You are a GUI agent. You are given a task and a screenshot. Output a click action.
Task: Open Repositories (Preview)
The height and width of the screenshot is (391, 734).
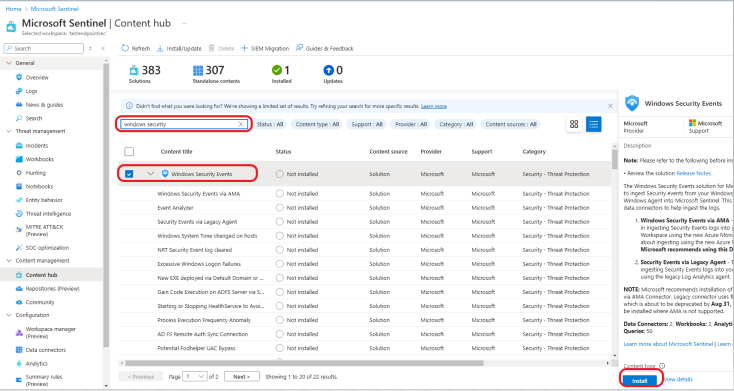52,288
